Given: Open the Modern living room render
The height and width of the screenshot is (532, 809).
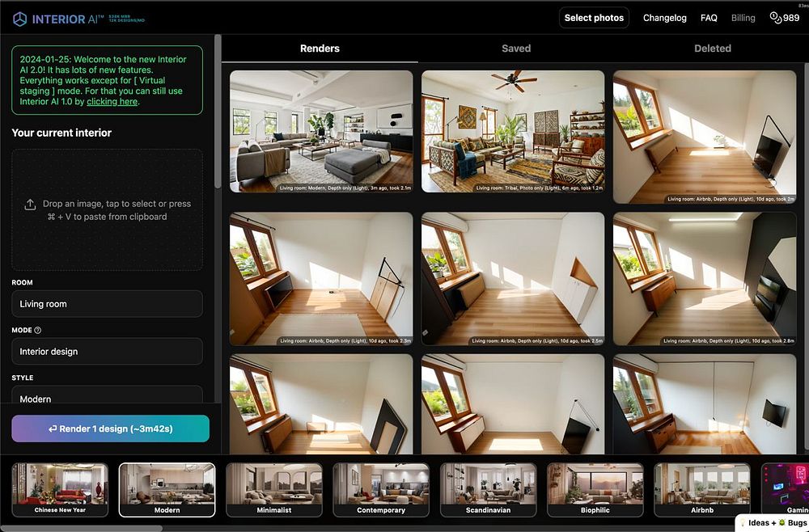Looking at the screenshot, I should 321,132.
